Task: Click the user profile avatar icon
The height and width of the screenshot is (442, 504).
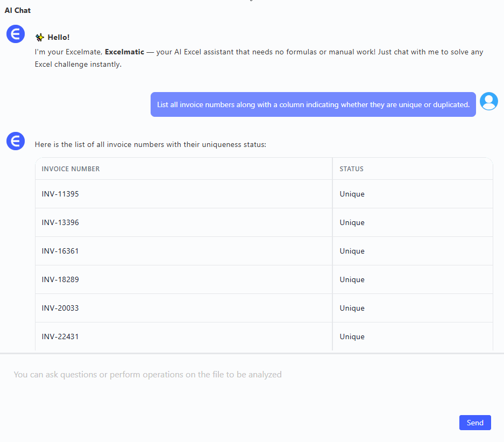Action: [x=488, y=101]
